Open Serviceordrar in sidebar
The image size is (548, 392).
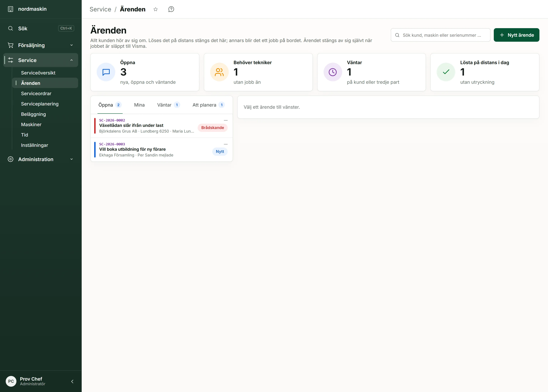pos(45,93)
